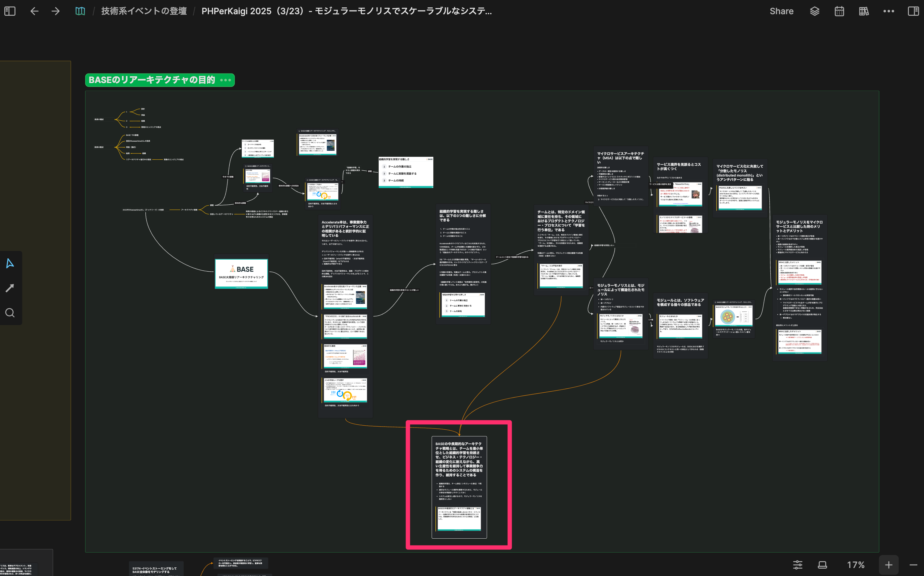Viewport: 924px width, 576px height.
Task: Open the card layers stack icon
Action: point(814,11)
